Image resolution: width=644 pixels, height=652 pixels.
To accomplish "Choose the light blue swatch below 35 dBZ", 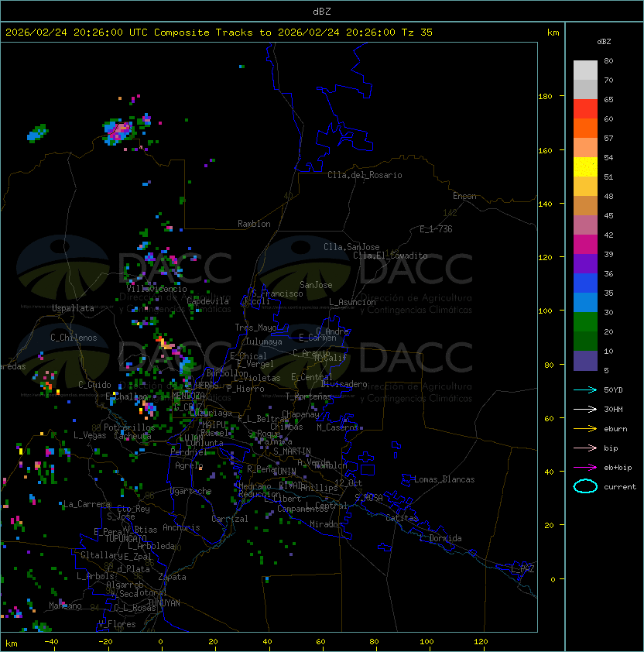I will tap(585, 303).
